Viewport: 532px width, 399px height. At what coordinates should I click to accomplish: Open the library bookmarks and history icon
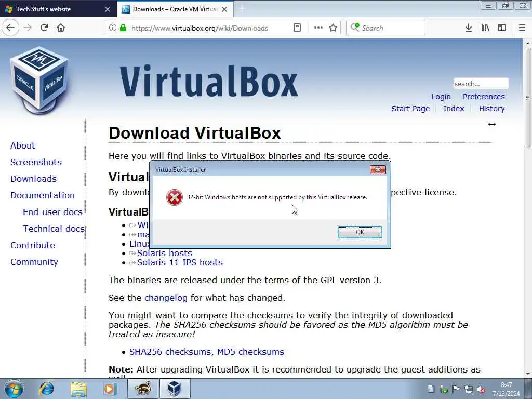(485, 28)
